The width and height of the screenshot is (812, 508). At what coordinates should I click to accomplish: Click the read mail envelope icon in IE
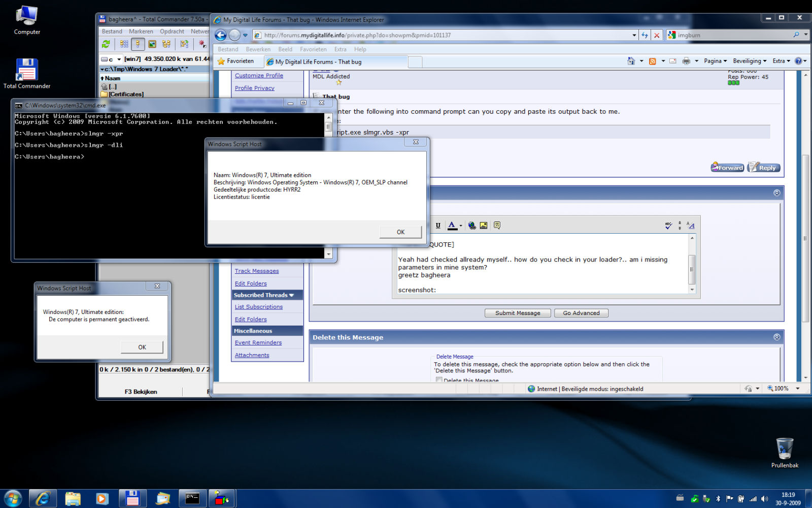[673, 61]
